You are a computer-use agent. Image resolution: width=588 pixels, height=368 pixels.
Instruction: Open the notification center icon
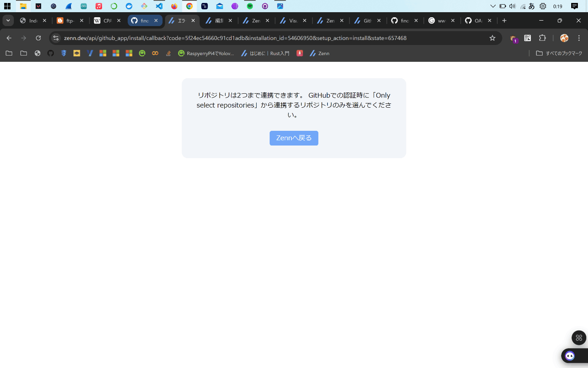575,6
